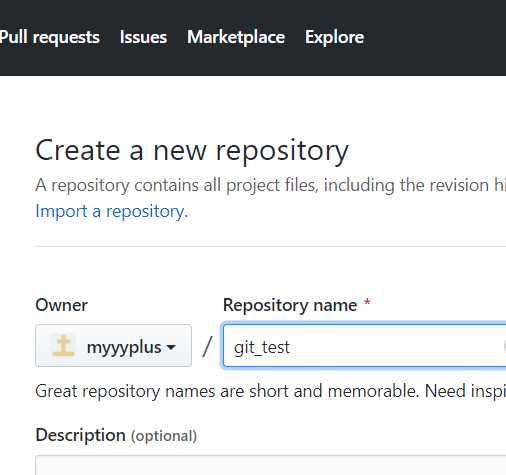
Task: Focus the Repository name field containing git_test
Action: 364,346
